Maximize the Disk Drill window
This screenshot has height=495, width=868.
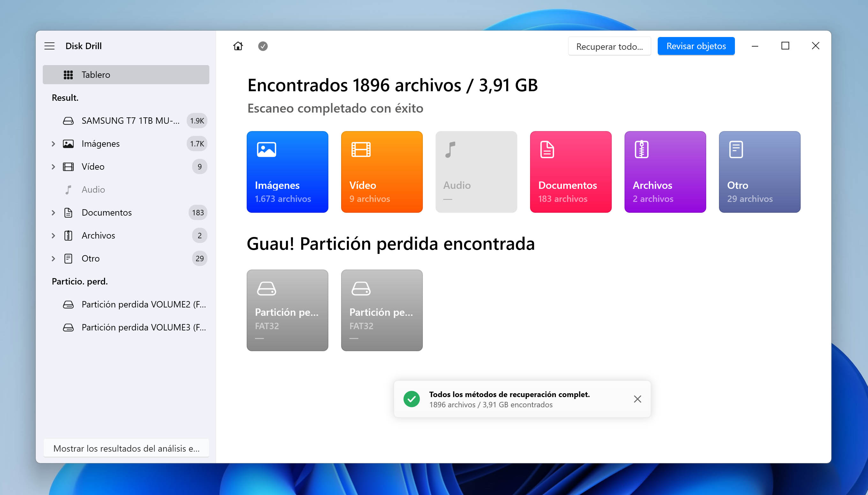click(785, 46)
